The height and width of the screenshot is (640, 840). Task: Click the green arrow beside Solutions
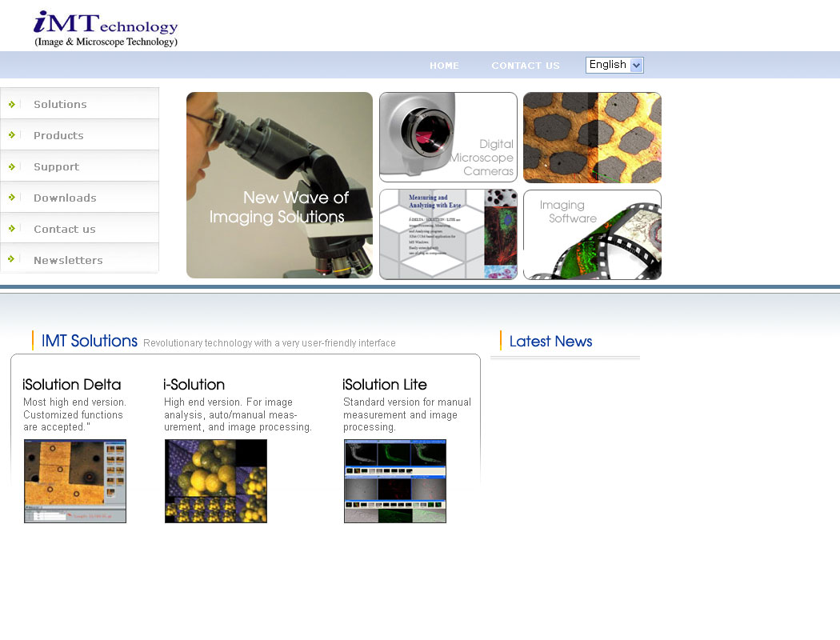pos(12,105)
